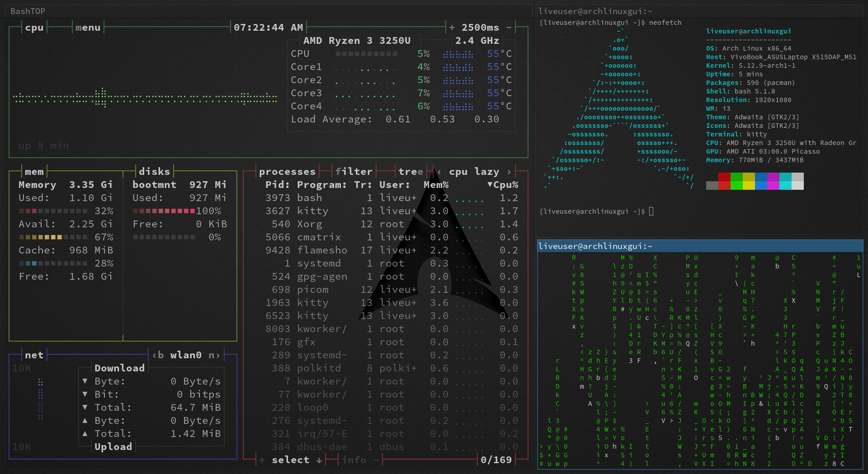Click the wlan0 interface name

coord(186,355)
